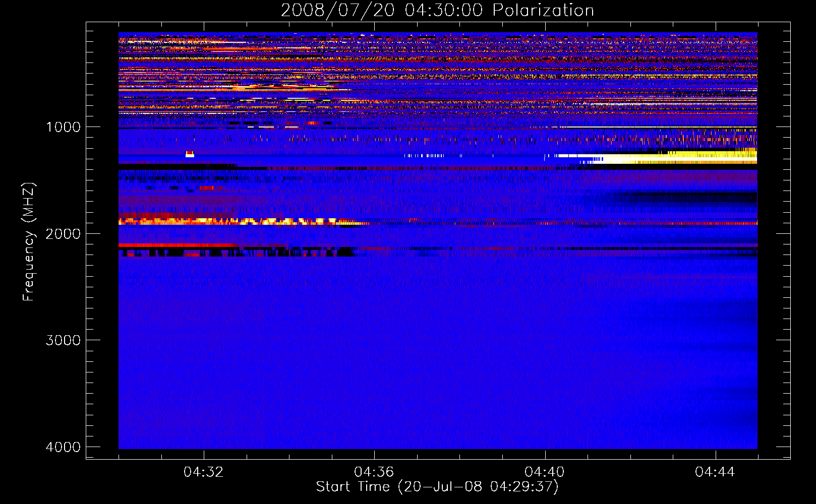The image size is (816, 504).
Task: Click the 2000 frequency tick label
Action: [x=63, y=234]
